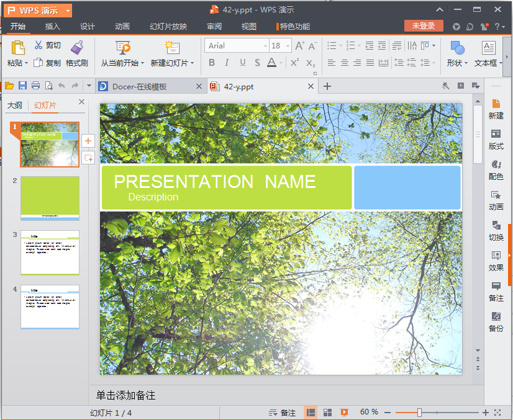Click the notes field 单击添加备注
Viewport: 513px width, 420px height.
[x=125, y=395]
